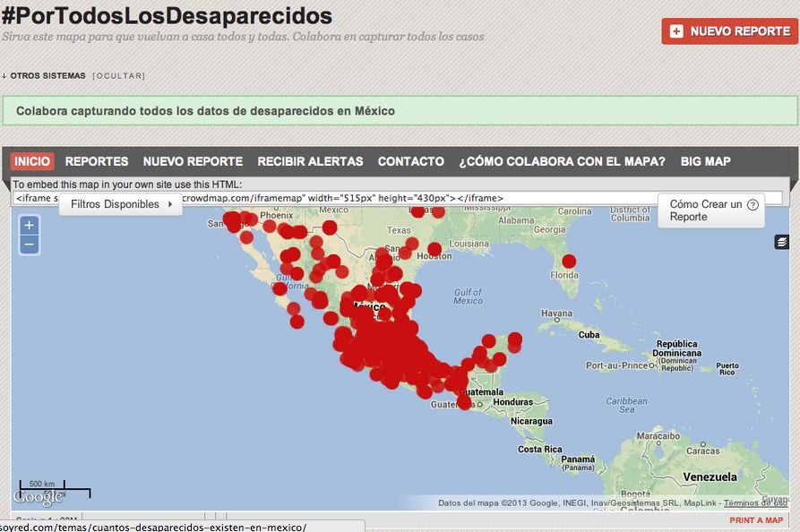Open the map layers switcher icon
This screenshot has width=800, height=532.
coord(781,242)
